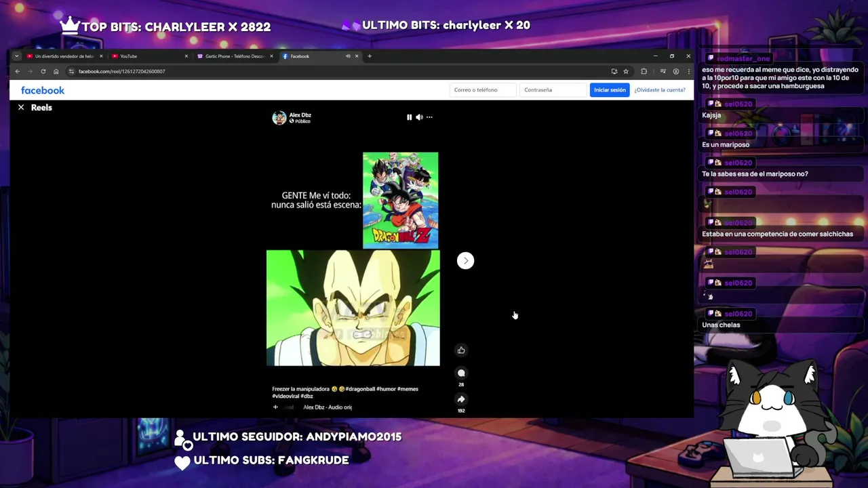Click the install app icon in address bar

click(614, 71)
